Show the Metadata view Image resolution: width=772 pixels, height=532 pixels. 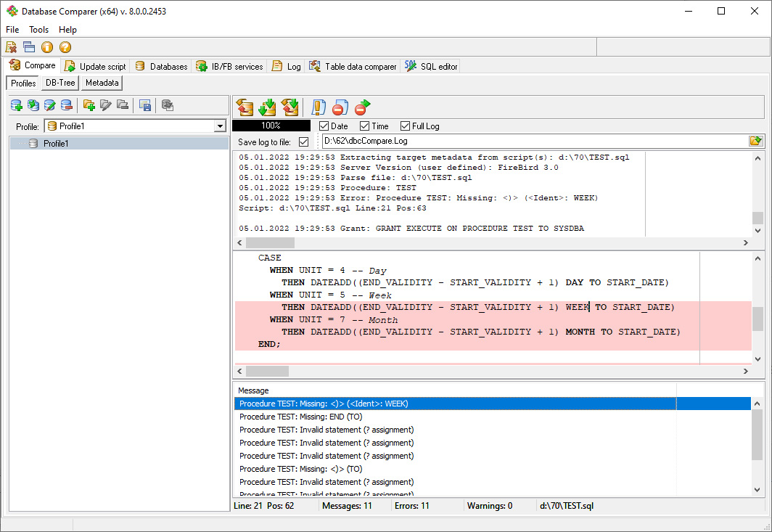[x=102, y=83]
